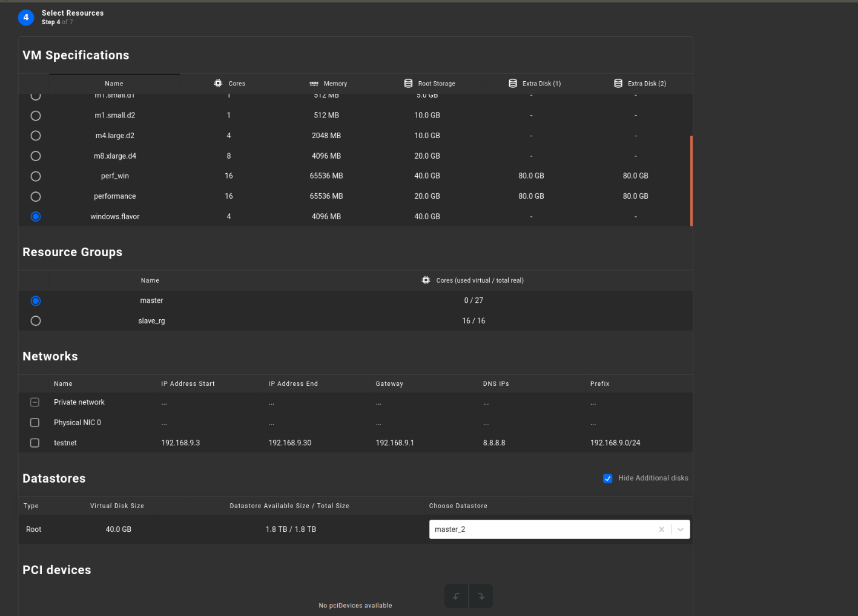
Task: Click the master_2 datastore combo box field
Action: point(559,529)
